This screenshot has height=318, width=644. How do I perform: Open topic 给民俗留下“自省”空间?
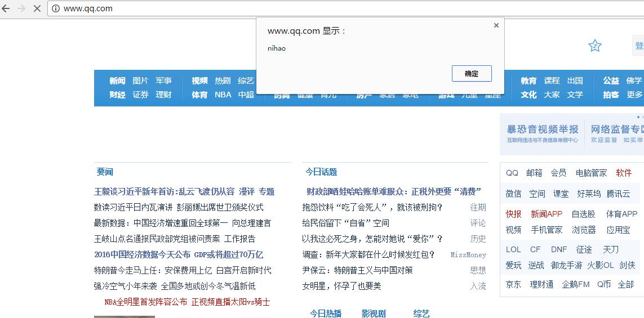pyautogui.click(x=345, y=223)
